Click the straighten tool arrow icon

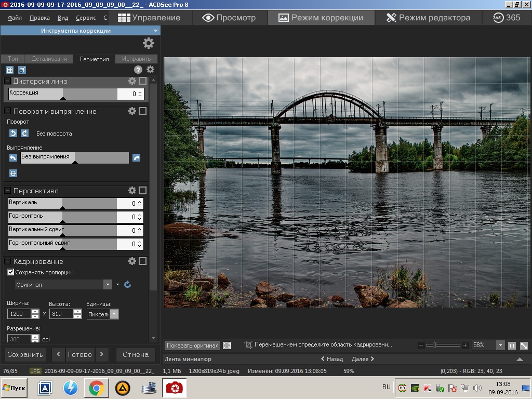pos(137,157)
